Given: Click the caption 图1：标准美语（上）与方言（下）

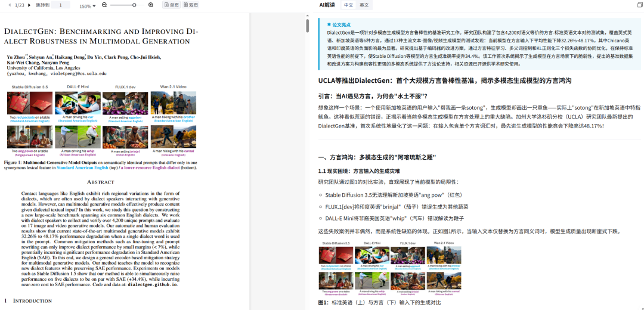Looking at the screenshot, I should [x=379, y=303].
